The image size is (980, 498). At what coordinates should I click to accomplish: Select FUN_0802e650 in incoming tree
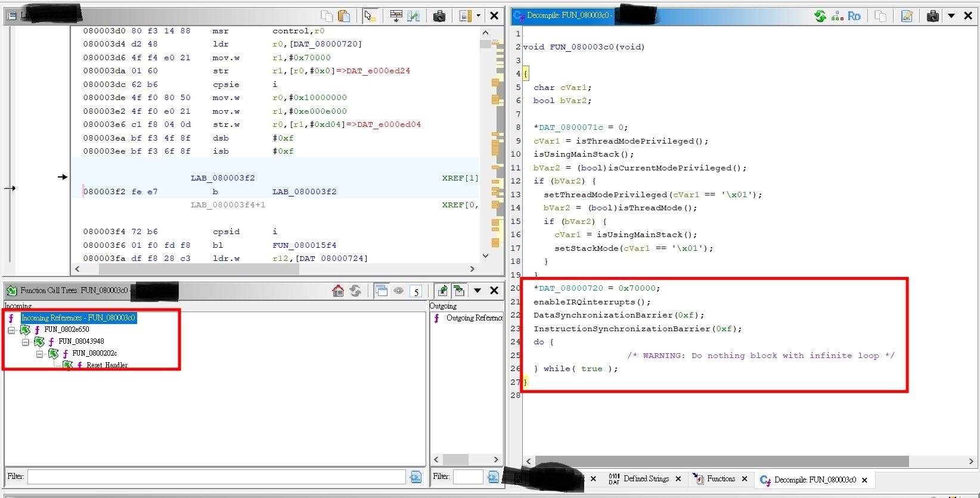tap(67, 329)
